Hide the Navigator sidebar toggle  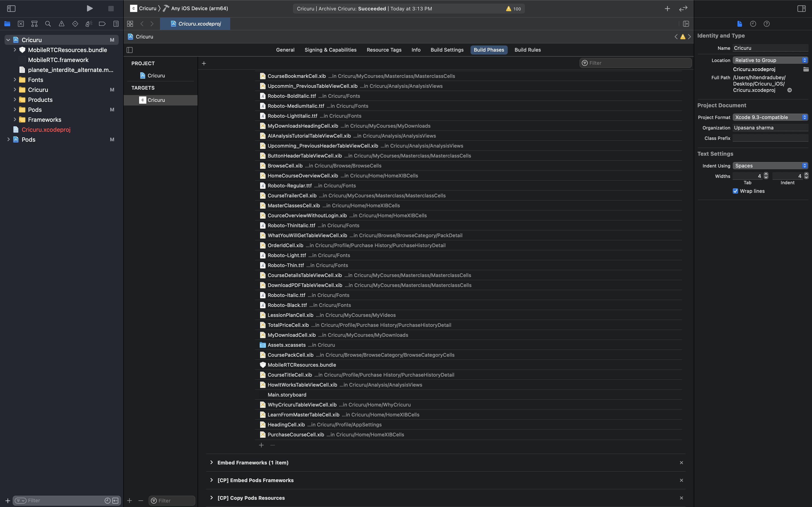[11, 8]
